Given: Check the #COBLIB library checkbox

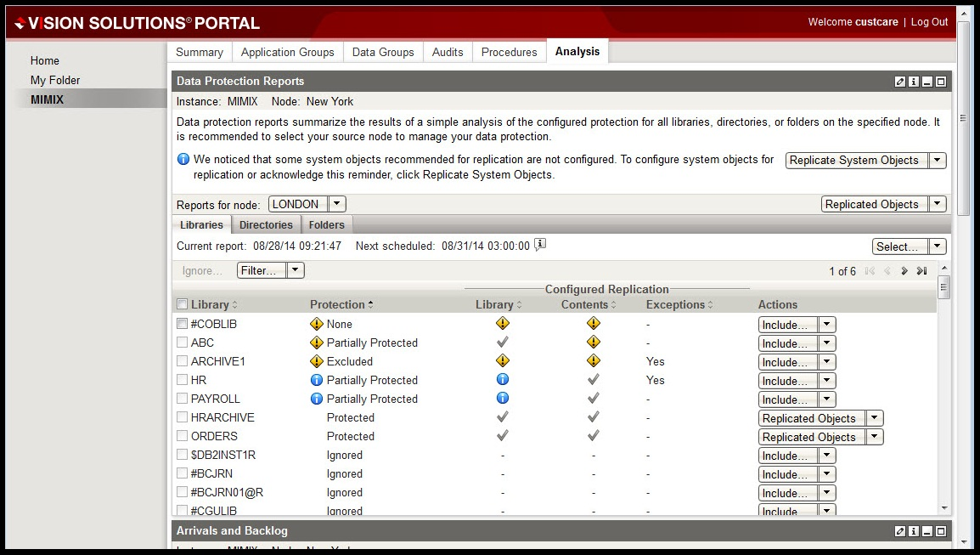Looking at the screenshot, I should pos(182,324).
